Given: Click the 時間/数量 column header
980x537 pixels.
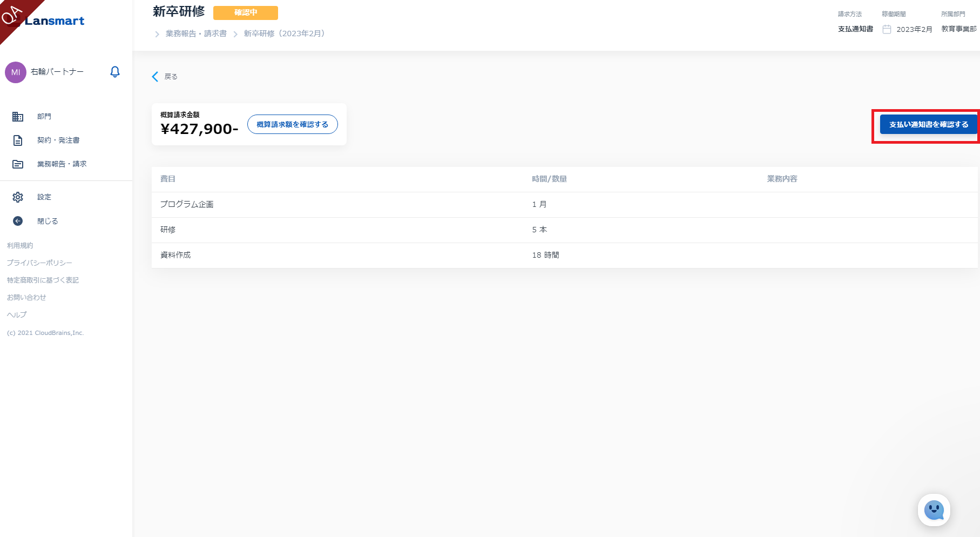Looking at the screenshot, I should (549, 179).
